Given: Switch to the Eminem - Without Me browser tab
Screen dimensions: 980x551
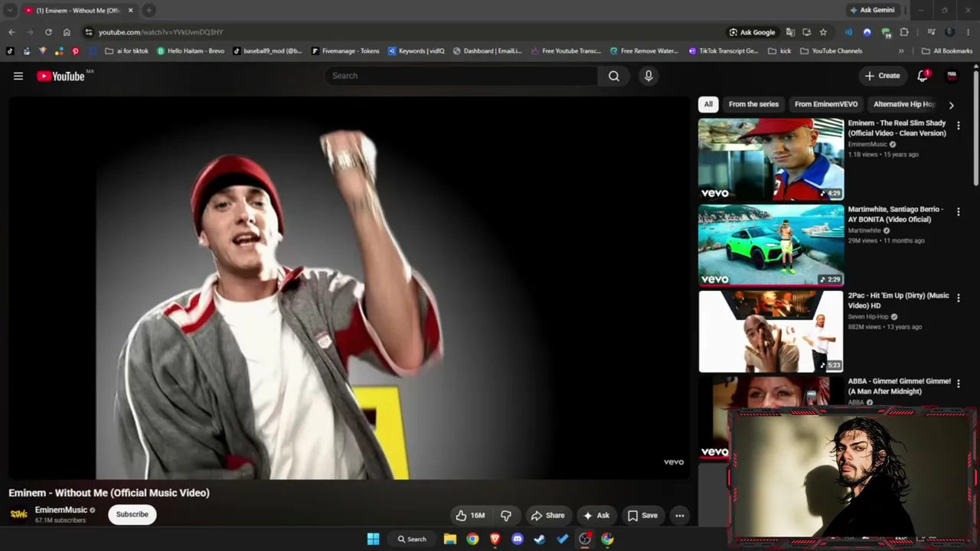Looking at the screenshot, I should point(79,11).
